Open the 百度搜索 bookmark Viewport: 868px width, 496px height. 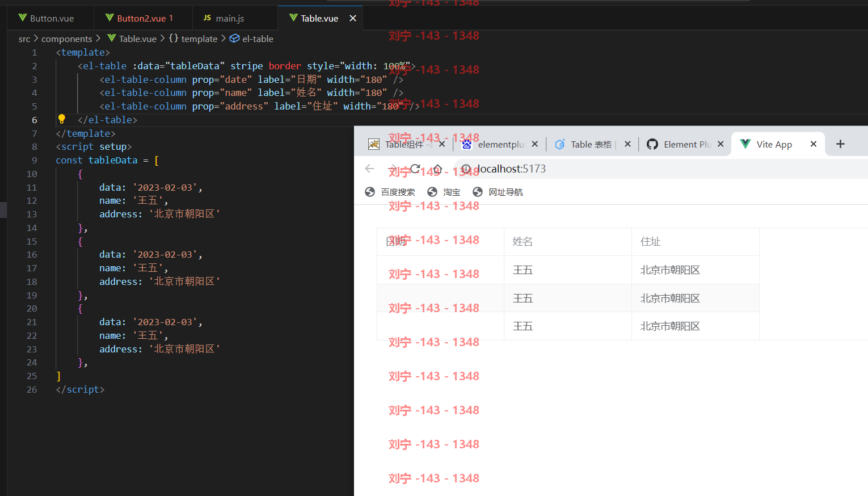(x=390, y=192)
